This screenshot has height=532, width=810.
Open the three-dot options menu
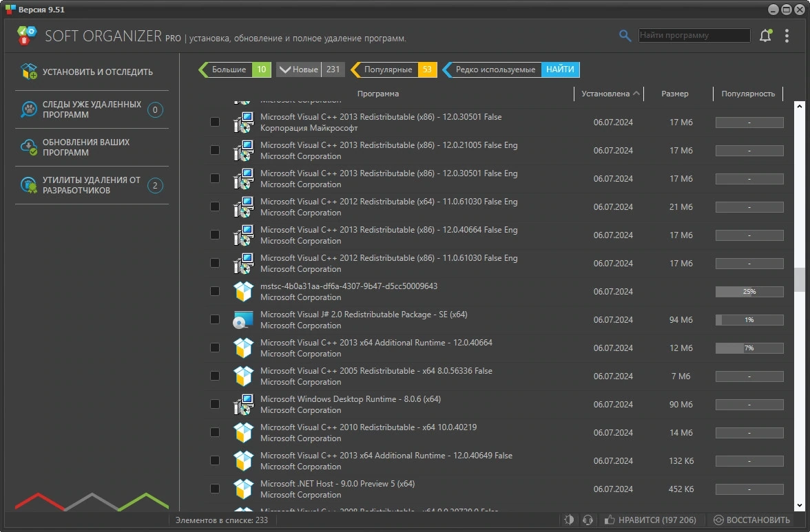(x=787, y=36)
